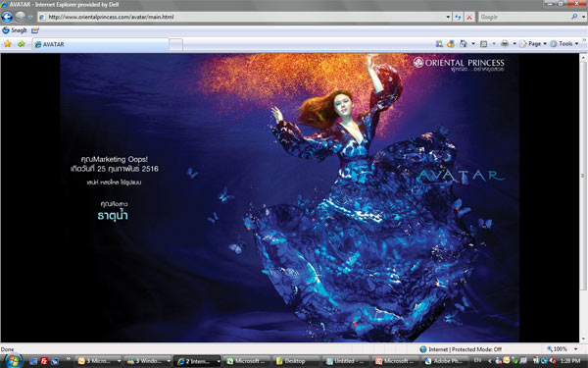Click the 'Done' status bar text
The image size is (588, 368).
7,349
